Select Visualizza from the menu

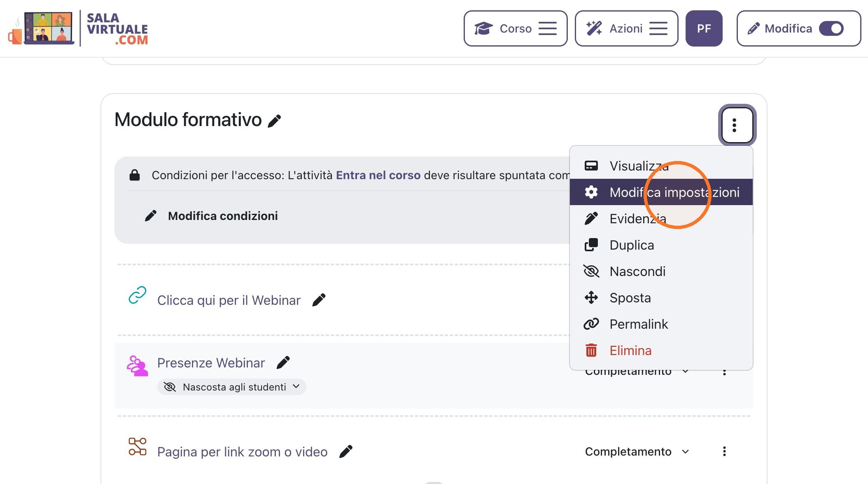coord(661,166)
